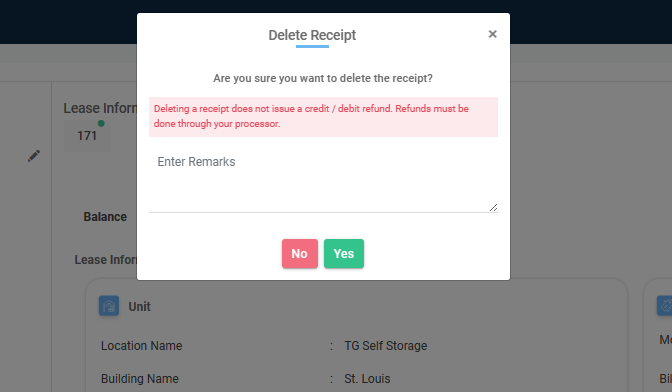Click the green status dot on lease 171

pyautogui.click(x=101, y=123)
